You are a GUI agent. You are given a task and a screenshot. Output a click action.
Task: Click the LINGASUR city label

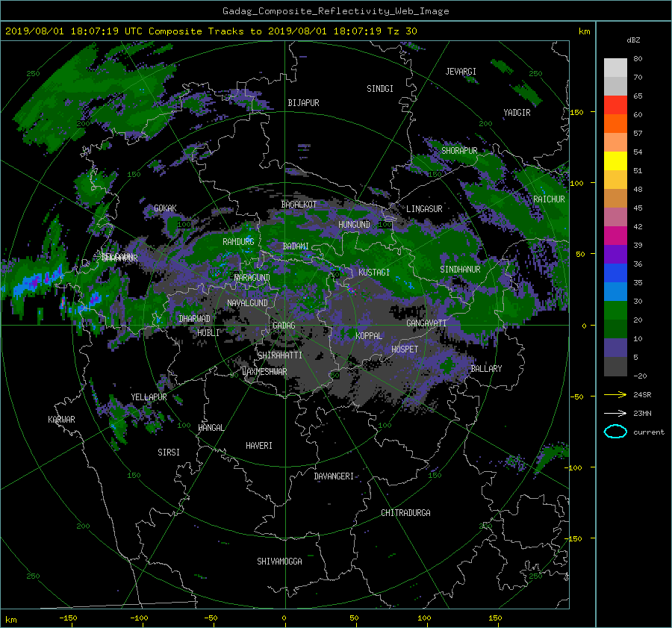pos(424,209)
